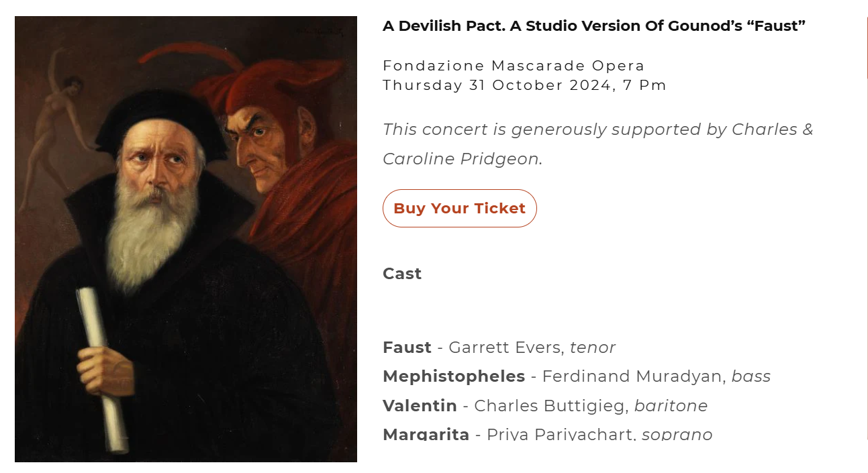The width and height of the screenshot is (868, 473).
Task: Click the Charles & Caroline Pridgeon supporter note
Action: [x=597, y=144]
